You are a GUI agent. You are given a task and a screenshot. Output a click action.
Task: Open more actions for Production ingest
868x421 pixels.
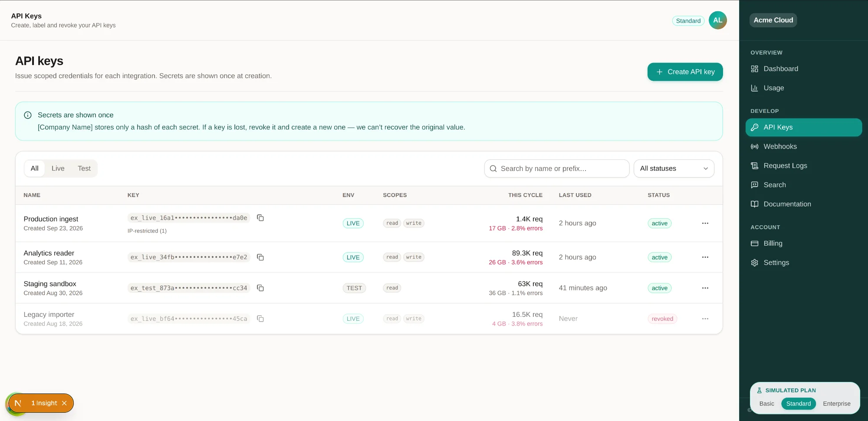705,223
